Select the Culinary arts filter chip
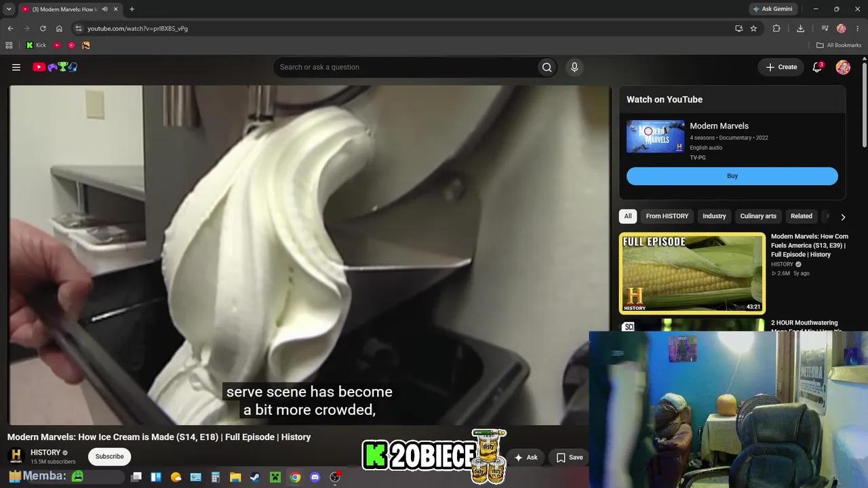 758,216
